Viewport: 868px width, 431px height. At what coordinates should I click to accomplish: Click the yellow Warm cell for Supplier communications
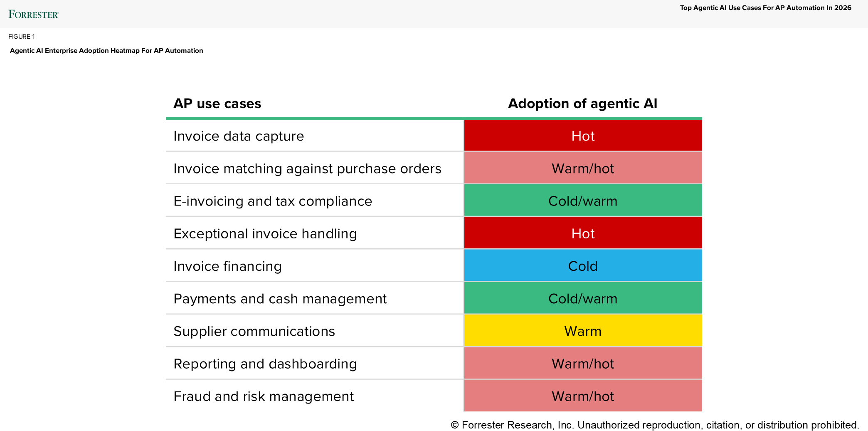coord(583,331)
